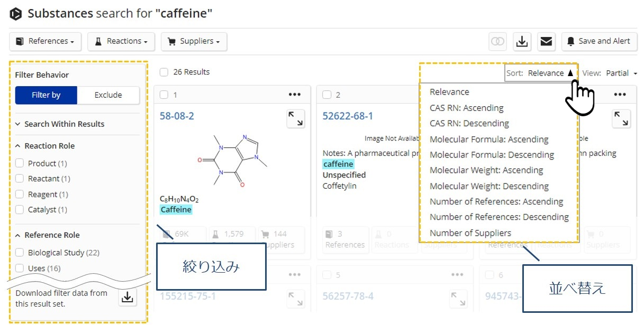The width and height of the screenshot is (644, 325).
Task: Open the three-dot menu on result 1
Action: pyautogui.click(x=295, y=95)
